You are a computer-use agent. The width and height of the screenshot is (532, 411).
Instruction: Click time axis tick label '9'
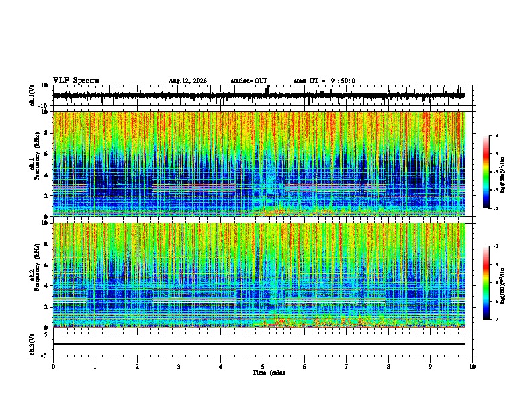[x=430, y=367]
